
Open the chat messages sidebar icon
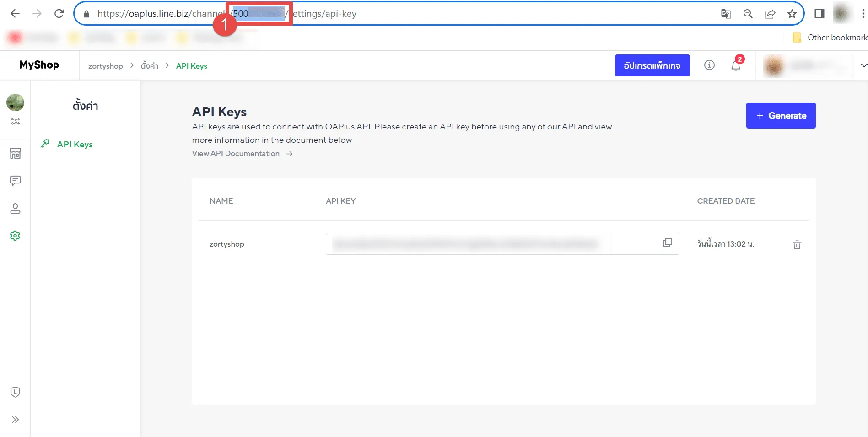coord(15,181)
